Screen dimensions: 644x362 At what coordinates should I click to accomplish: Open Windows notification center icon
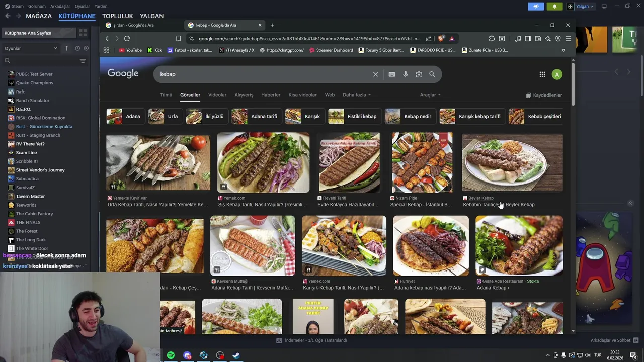633,355
